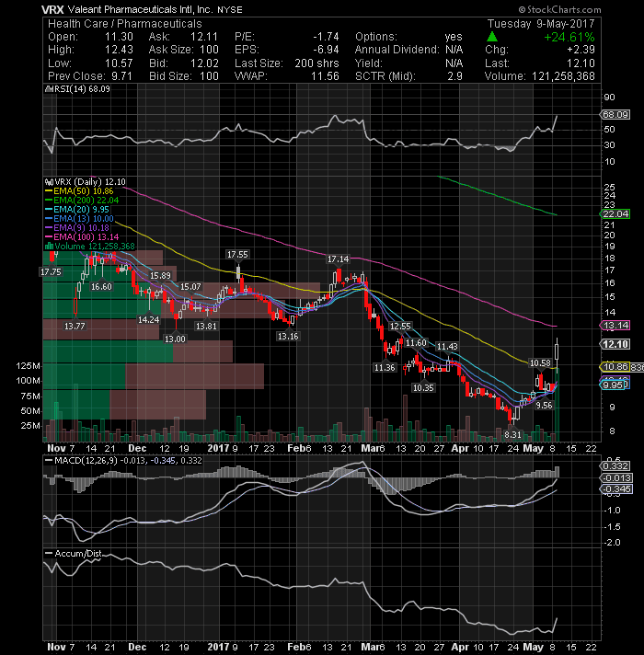The image size is (644, 655).
Task: Click the 10.58 price annotation
Action: [x=540, y=363]
